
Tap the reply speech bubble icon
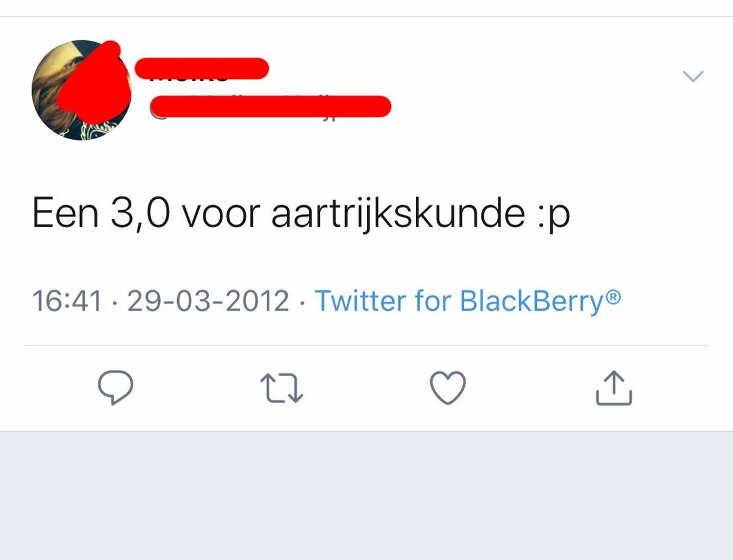(x=115, y=388)
